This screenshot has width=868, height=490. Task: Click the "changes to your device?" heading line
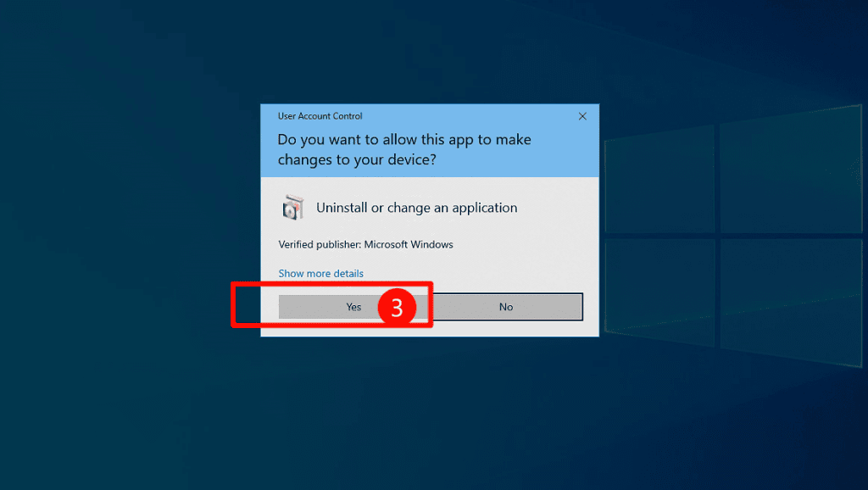[x=357, y=159]
